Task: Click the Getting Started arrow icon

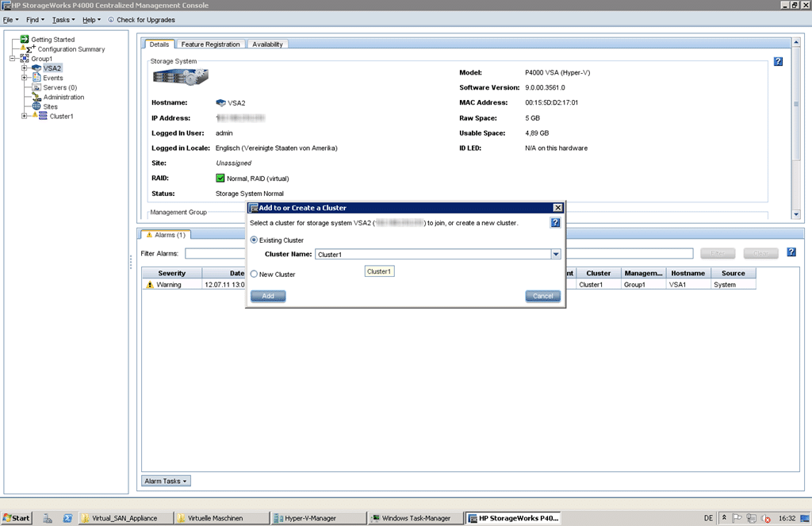Action: click(25, 40)
